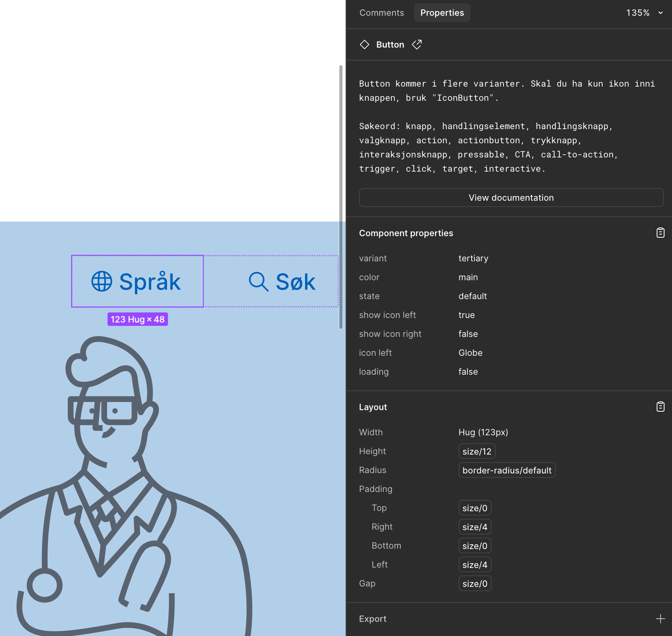672x636 pixels.
Task: Click the size/4 chip for Right padding
Action: point(474,527)
